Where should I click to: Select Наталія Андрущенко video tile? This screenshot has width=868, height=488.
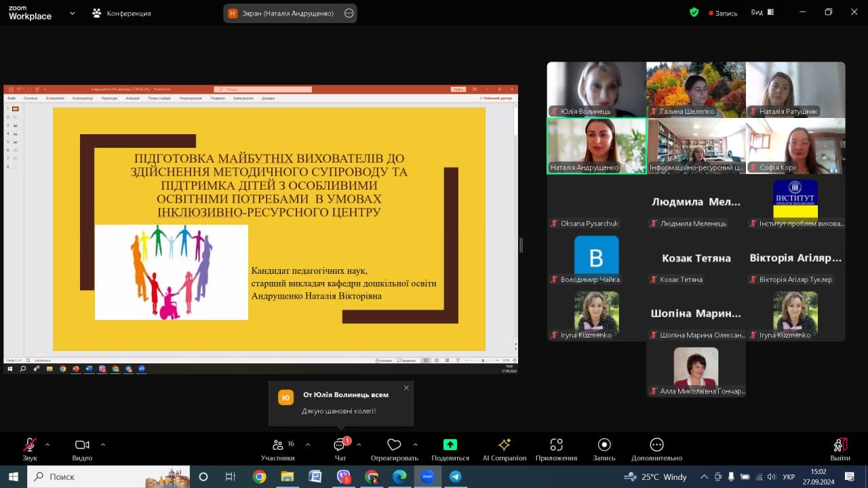click(597, 146)
